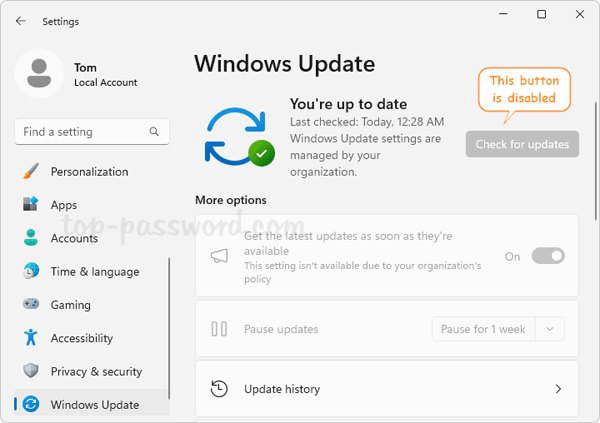This screenshot has width=600, height=423.
Task: Open Time & language section
Action: pyautogui.click(x=92, y=271)
